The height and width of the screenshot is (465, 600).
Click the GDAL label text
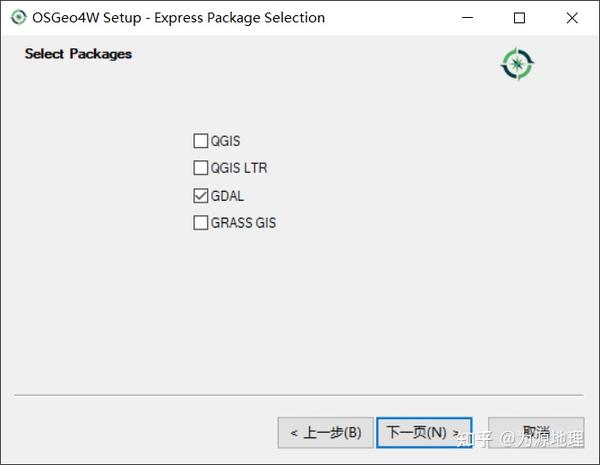click(x=227, y=196)
